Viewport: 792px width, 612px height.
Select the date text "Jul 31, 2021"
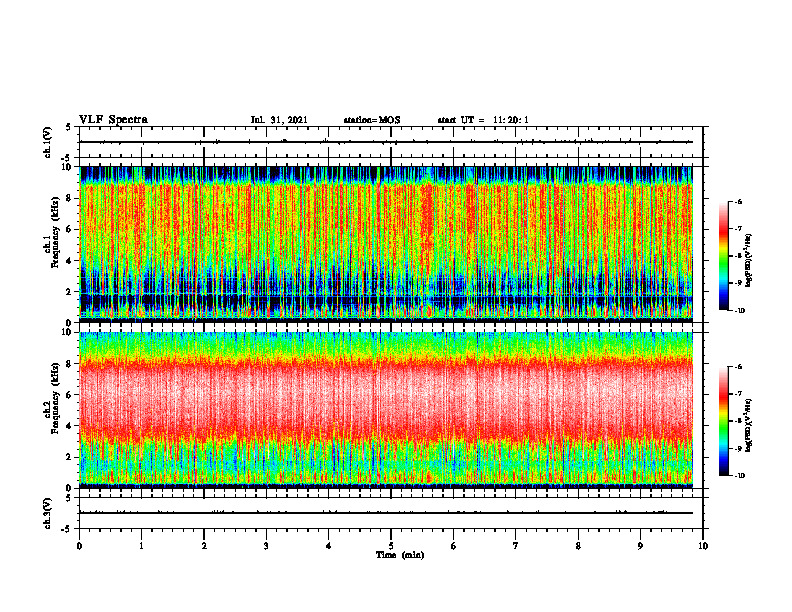(279, 120)
